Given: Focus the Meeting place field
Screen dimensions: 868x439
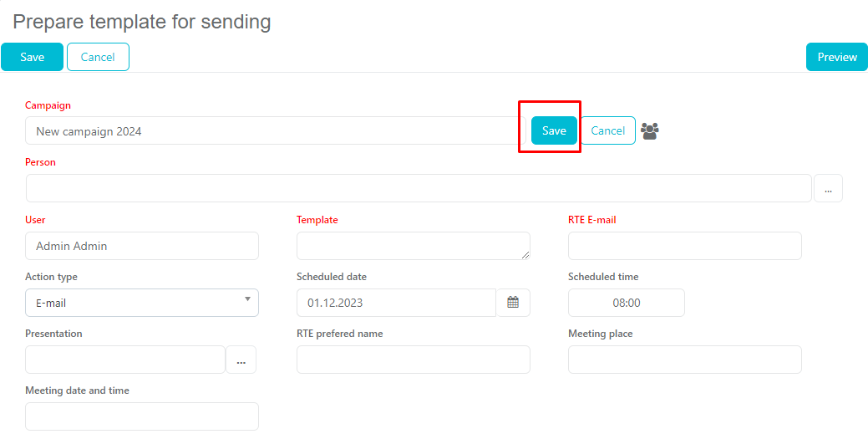Looking at the screenshot, I should 684,360.
